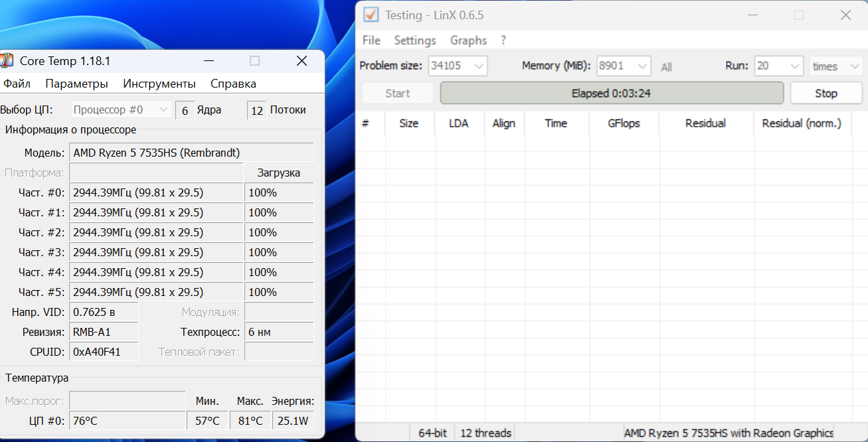Click the threads count box showing 12

point(257,110)
